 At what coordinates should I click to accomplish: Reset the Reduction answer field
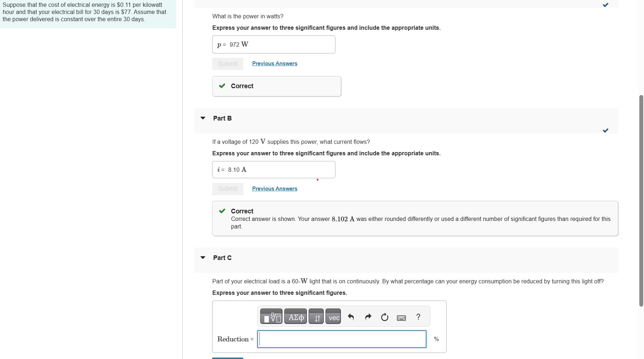(x=385, y=317)
